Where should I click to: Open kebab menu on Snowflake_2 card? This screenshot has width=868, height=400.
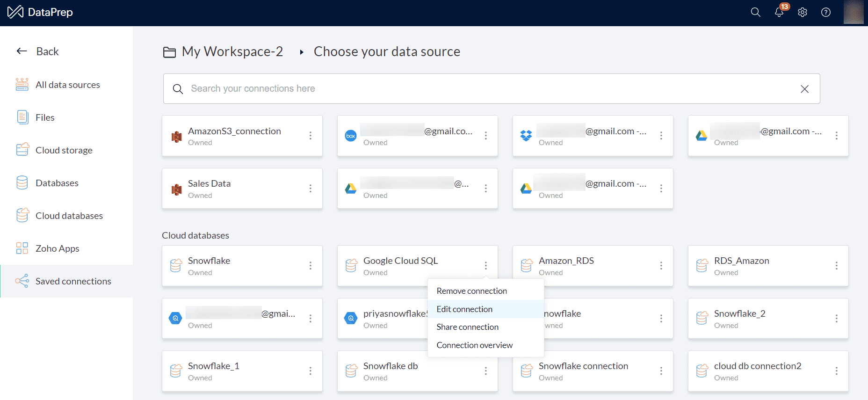pyautogui.click(x=836, y=319)
